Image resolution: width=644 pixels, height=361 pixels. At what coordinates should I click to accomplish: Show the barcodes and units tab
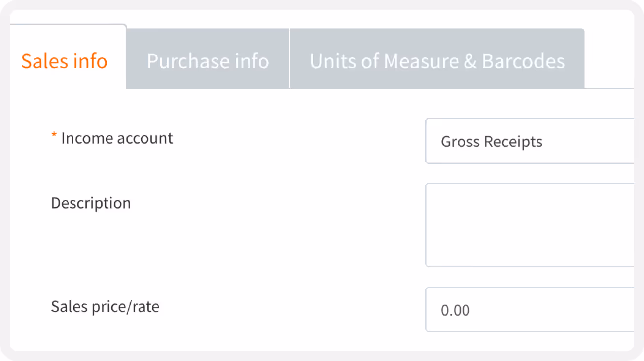[x=437, y=61]
